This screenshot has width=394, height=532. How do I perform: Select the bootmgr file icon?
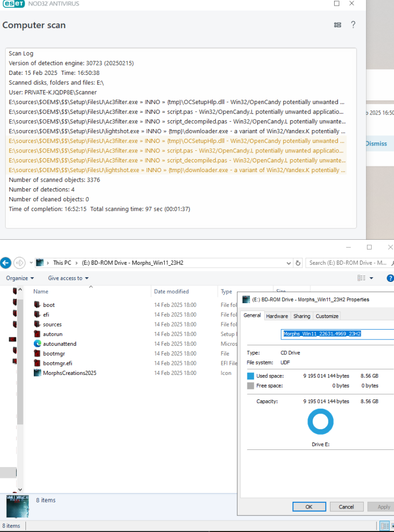(37, 353)
